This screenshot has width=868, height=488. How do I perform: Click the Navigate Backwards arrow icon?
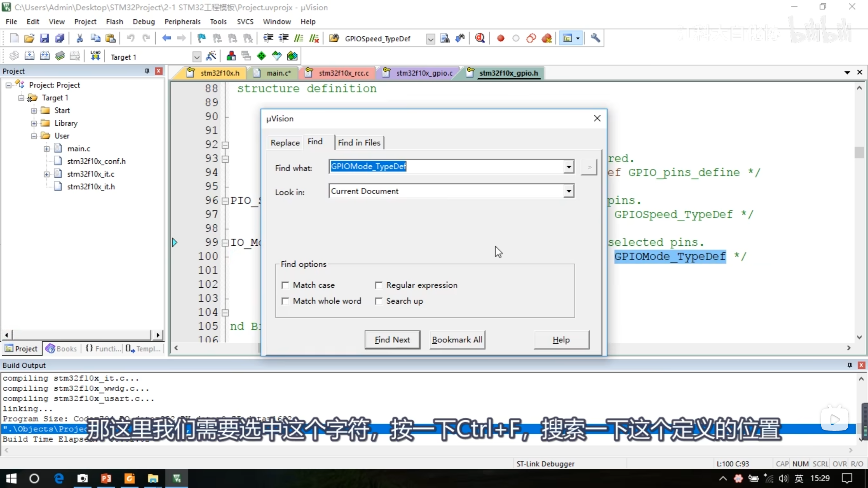(x=166, y=38)
